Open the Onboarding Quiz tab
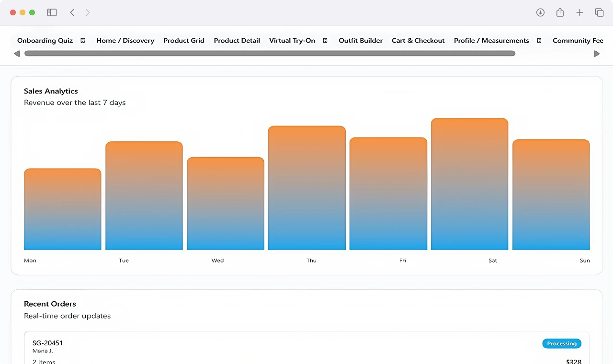613x364 pixels. (45, 41)
